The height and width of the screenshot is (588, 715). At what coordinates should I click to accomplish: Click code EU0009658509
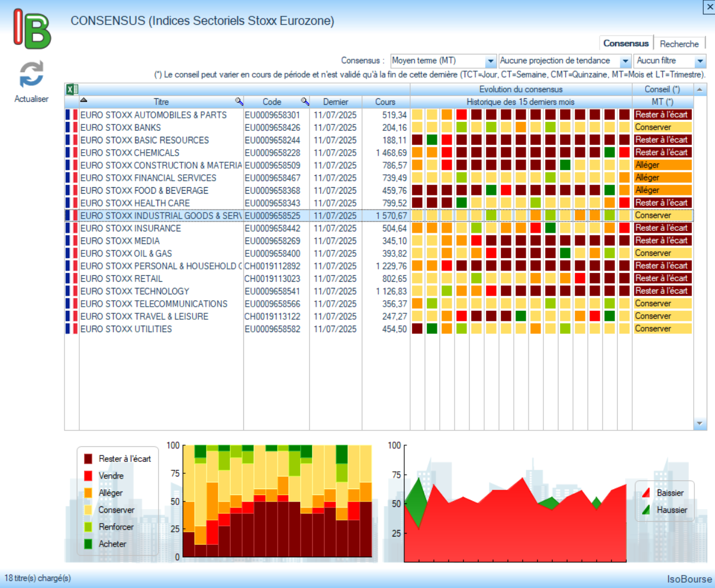[272, 165]
